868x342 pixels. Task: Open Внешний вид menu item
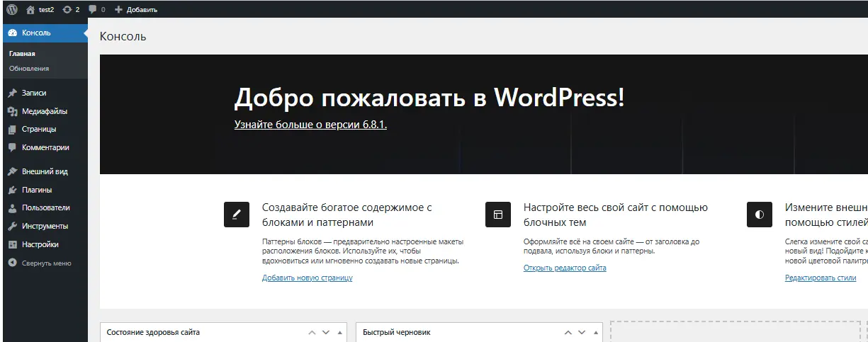point(44,171)
